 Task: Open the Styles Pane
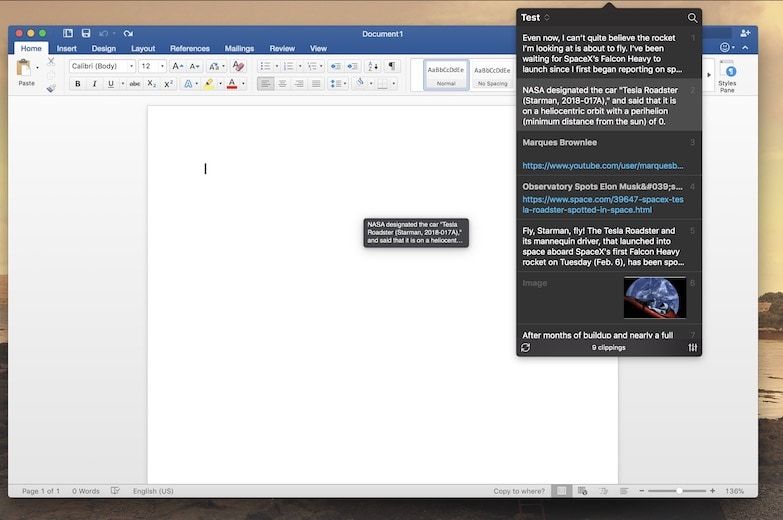[727, 73]
